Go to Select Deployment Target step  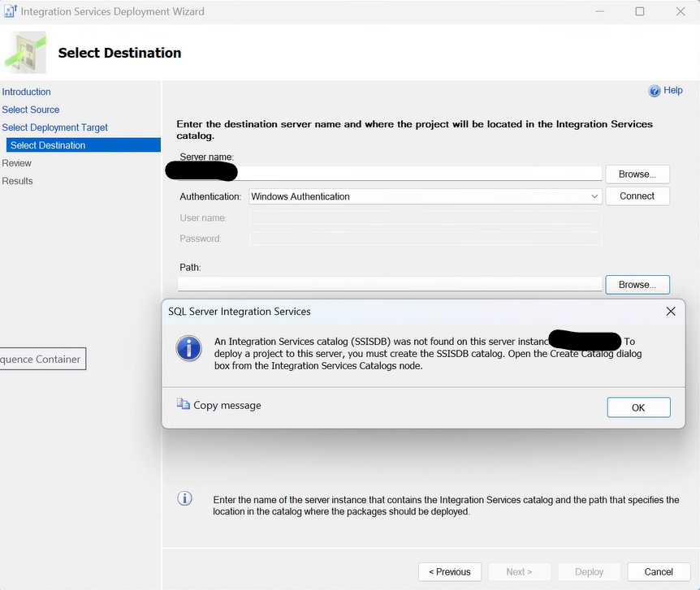tap(54, 127)
